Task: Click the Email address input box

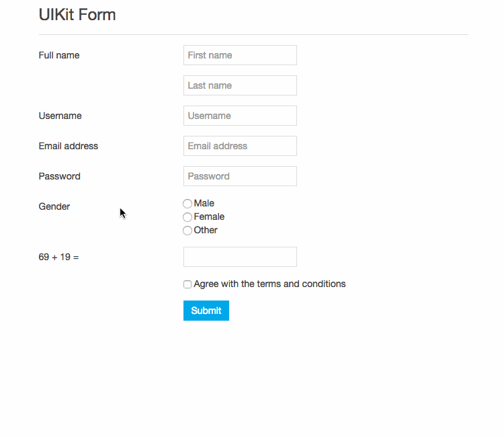Action: (240, 146)
